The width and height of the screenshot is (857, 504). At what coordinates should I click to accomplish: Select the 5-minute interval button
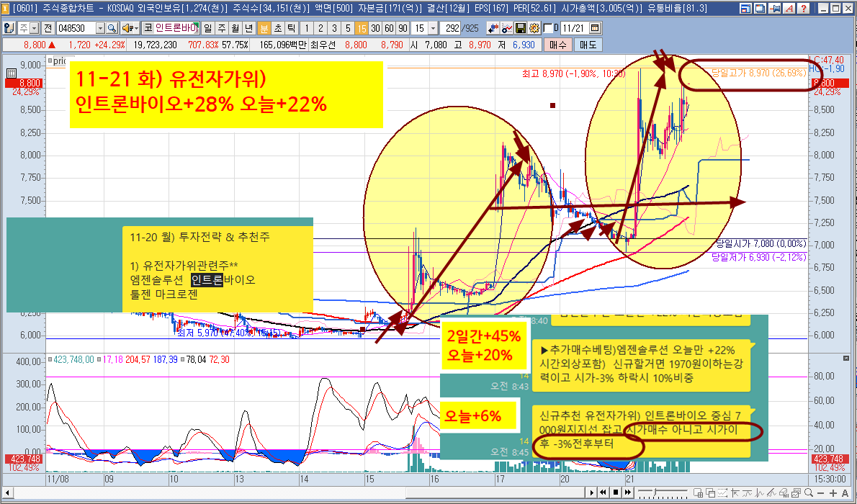348,28
